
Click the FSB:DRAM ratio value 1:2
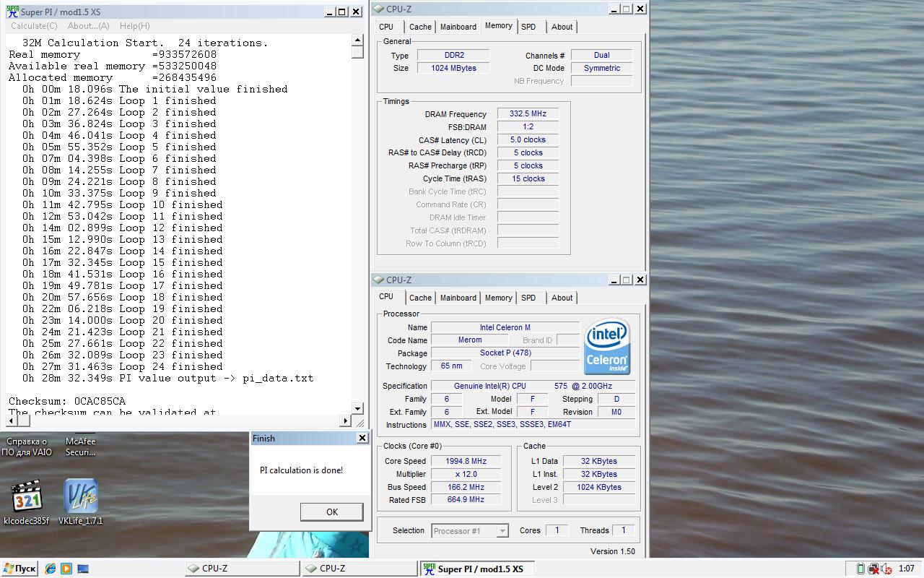click(528, 127)
